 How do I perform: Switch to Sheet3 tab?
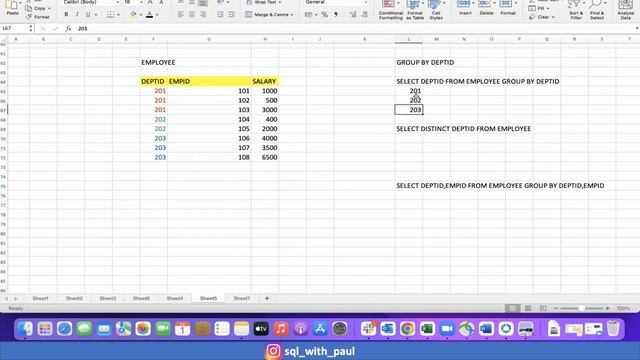click(x=108, y=299)
